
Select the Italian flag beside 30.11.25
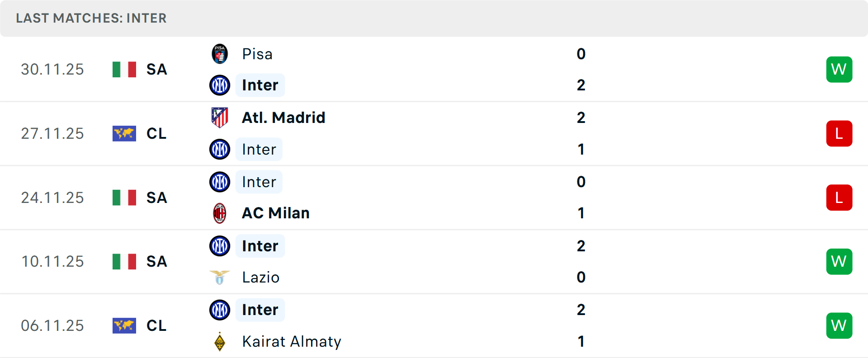[x=124, y=70]
